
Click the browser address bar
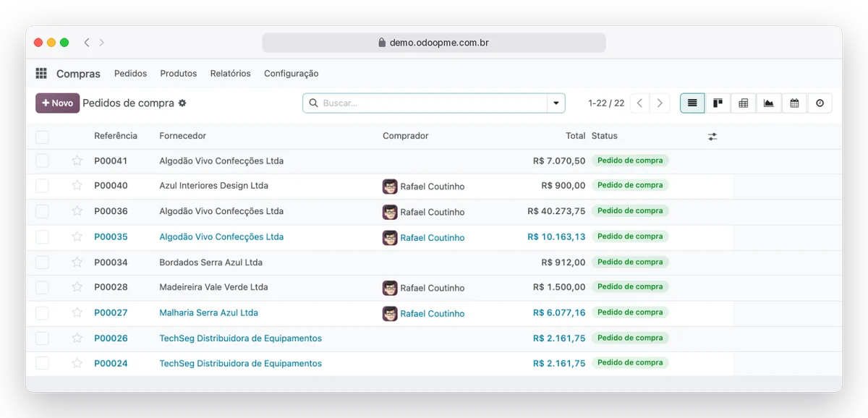(434, 43)
